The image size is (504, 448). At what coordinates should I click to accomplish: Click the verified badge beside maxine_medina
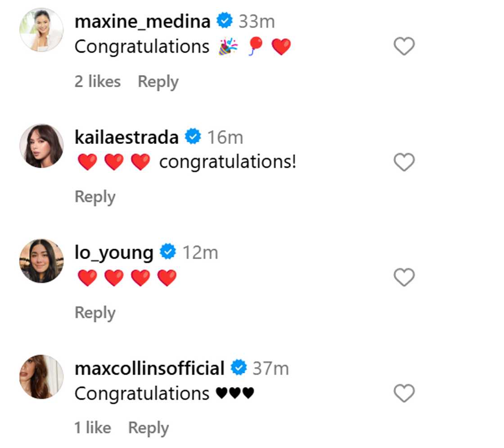tap(225, 21)
